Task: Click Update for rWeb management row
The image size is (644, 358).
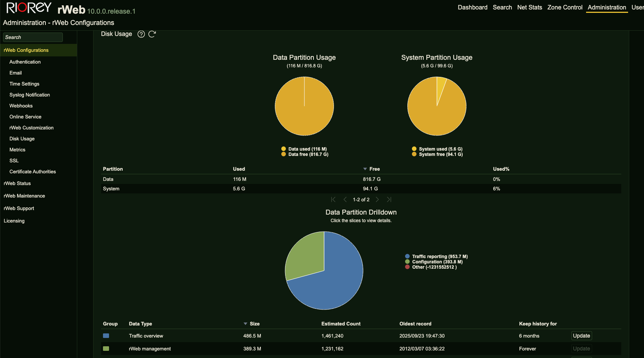Action: point(581,349)
